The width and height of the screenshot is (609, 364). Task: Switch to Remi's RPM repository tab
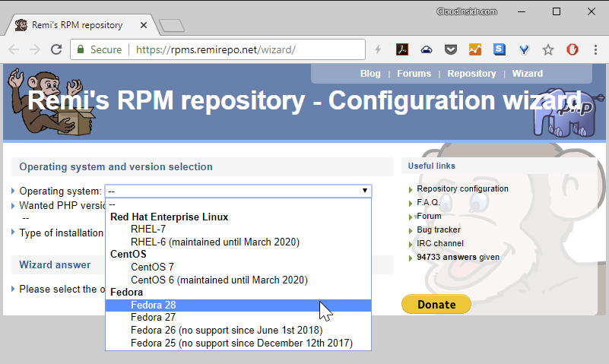76,25
